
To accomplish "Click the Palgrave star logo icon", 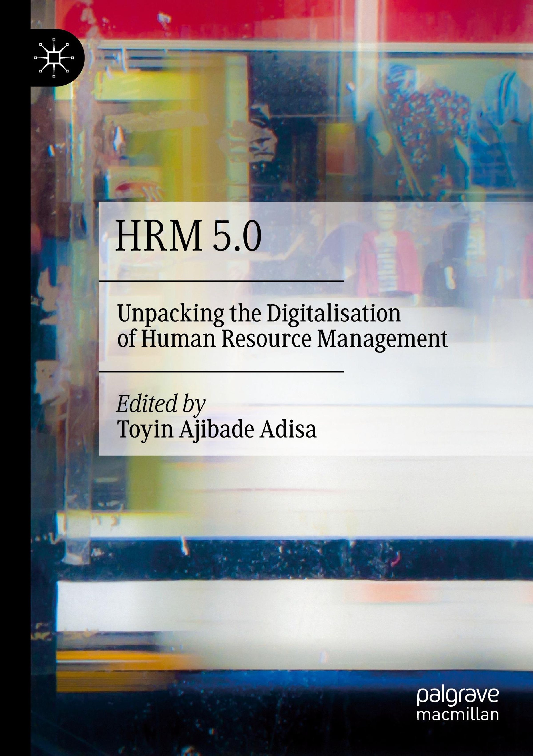I will click(54, 58).
